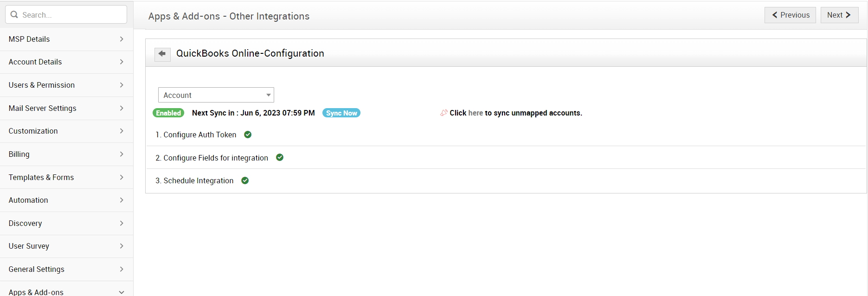This screenshot has width=868, height=296.
Task: Open the Billing menu item
Action: pos(66,154)
